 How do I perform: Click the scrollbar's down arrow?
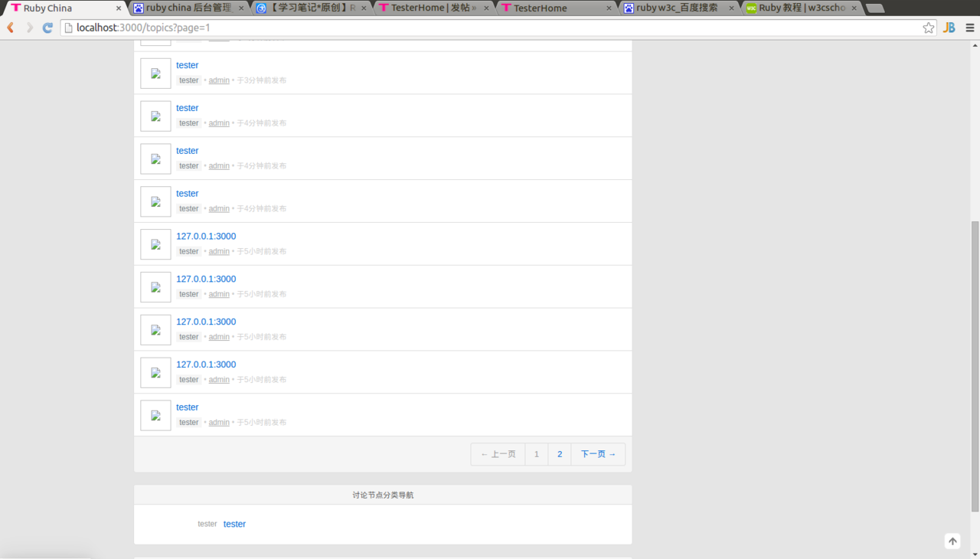pyautogui.click(x=975, y=554)
